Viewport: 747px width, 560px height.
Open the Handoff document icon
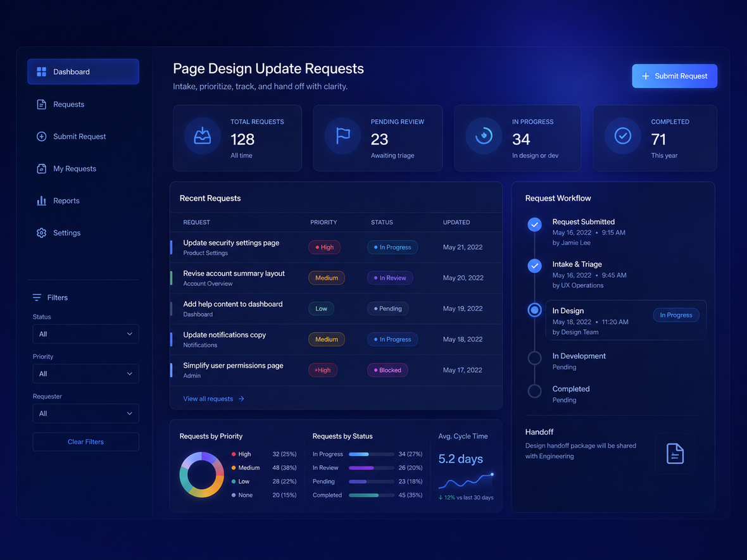tap(675, 453)
